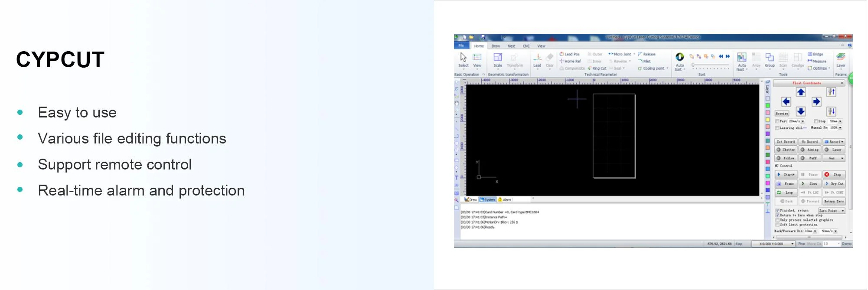Lower the laser head Z-down icon
The height and width of the screenshot is (290, 868).
(831, 111)
